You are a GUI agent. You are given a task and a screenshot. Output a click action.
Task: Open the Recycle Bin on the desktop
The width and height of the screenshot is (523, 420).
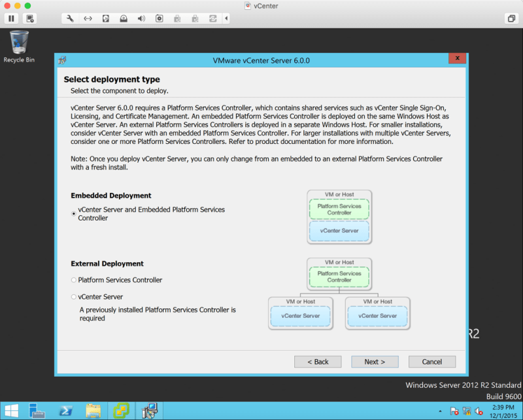pyautogui.click(x=19, y=44)
